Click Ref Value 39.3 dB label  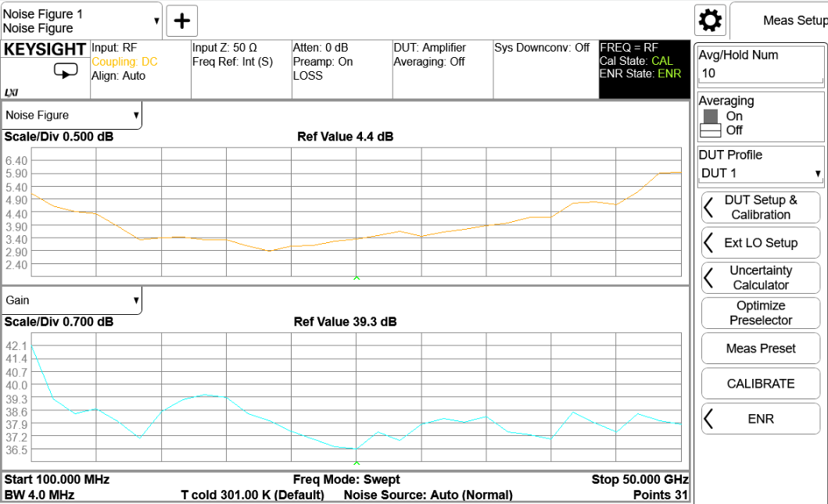click(345, 322)
